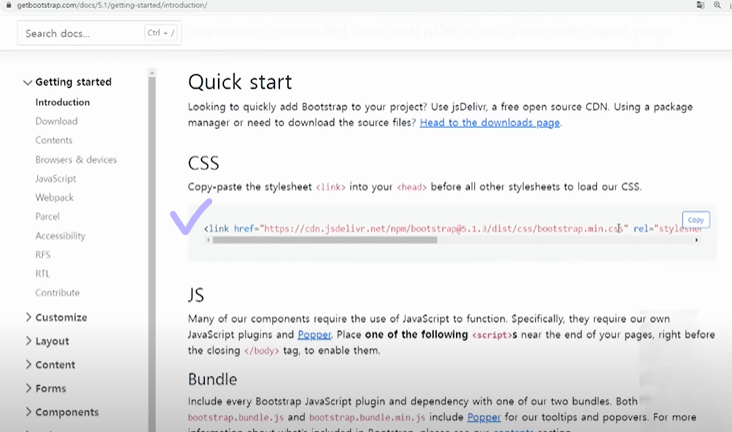
Task: Click the code block scroll left arrow
Action: coord(208,240)
